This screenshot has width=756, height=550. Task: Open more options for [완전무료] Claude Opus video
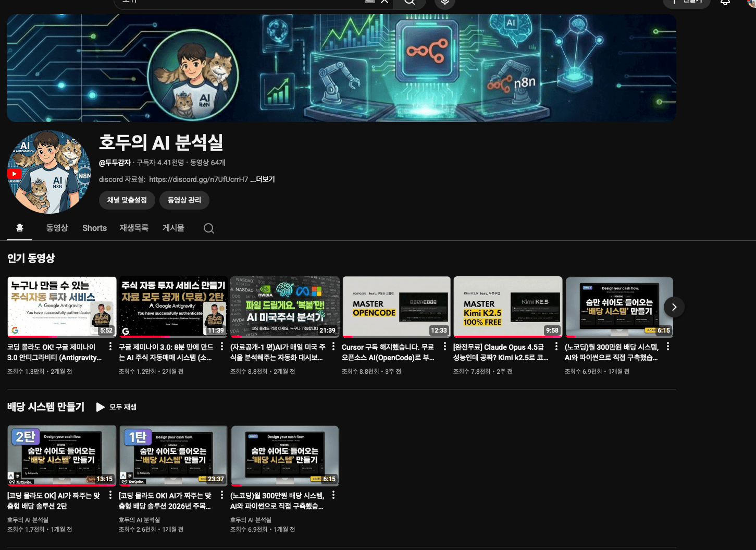click(556, 347)
